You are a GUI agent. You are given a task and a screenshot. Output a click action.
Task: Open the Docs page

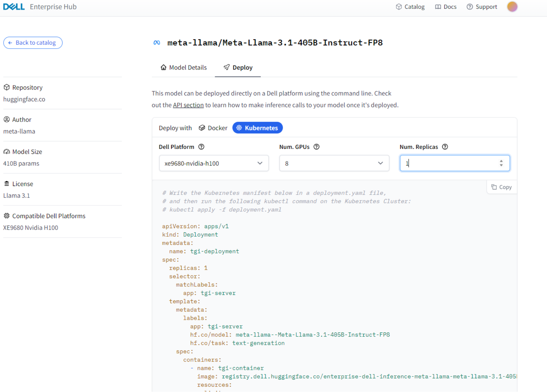[x=446, y=7]
